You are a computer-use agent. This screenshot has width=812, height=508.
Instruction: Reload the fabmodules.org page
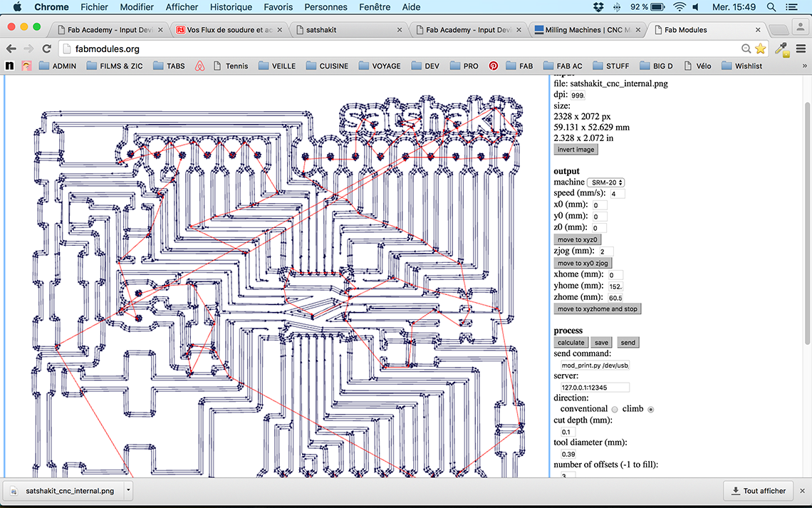[x=46, y=48]
